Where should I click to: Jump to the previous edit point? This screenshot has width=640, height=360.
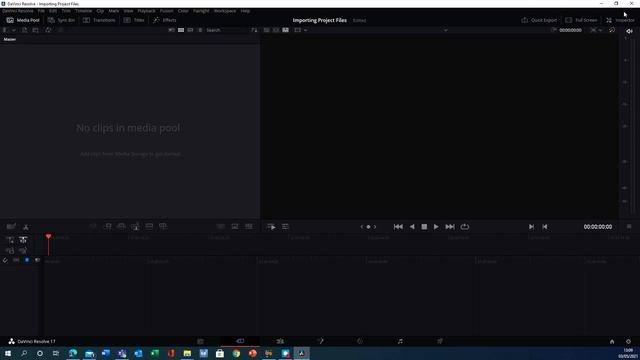(544, 227)
